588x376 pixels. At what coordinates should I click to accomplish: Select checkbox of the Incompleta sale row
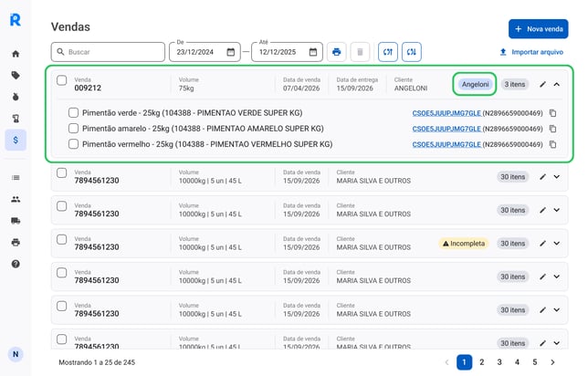pyautogui.click(x=61, y=239)
